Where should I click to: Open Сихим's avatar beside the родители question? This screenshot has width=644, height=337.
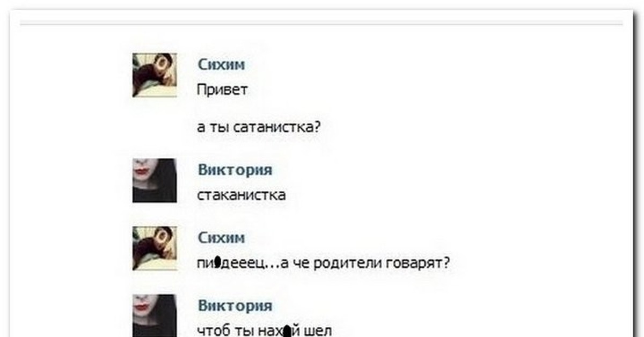pyautogui.click(x=155, y=248)
